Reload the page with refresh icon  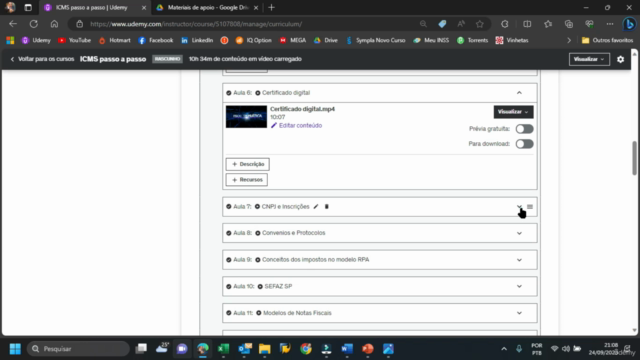coord(33,24)
